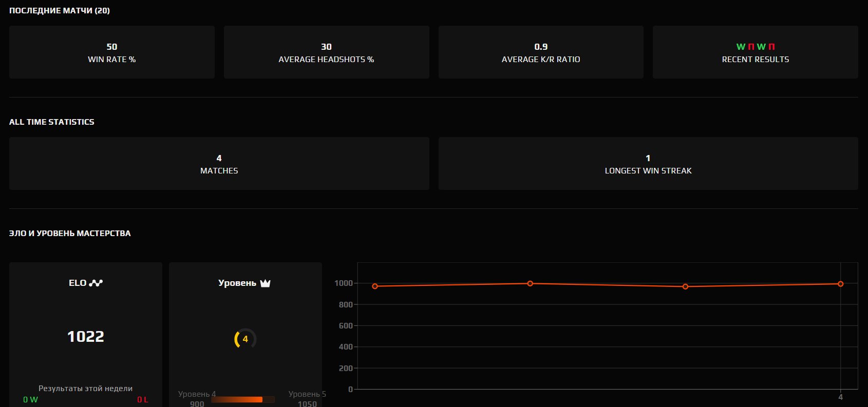
Task: Click the 1022 ELO value
Action: click(86, 337)
